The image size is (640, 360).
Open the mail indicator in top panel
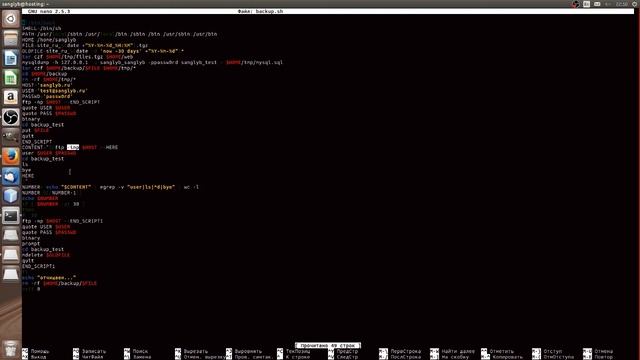(597, 4)
